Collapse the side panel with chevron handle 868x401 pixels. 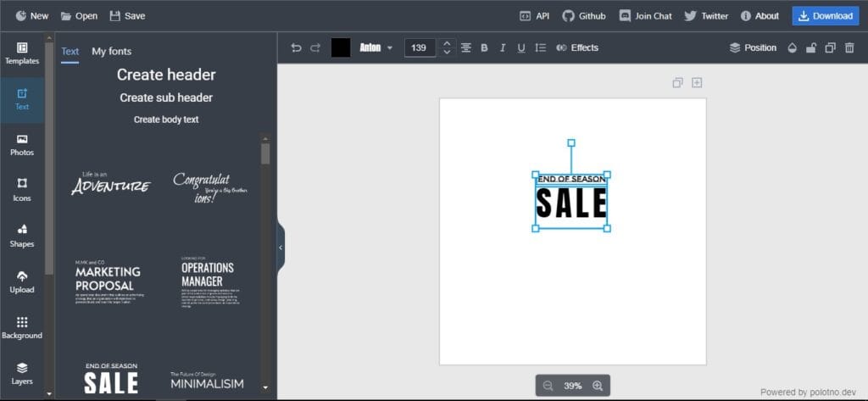[281, 248]
